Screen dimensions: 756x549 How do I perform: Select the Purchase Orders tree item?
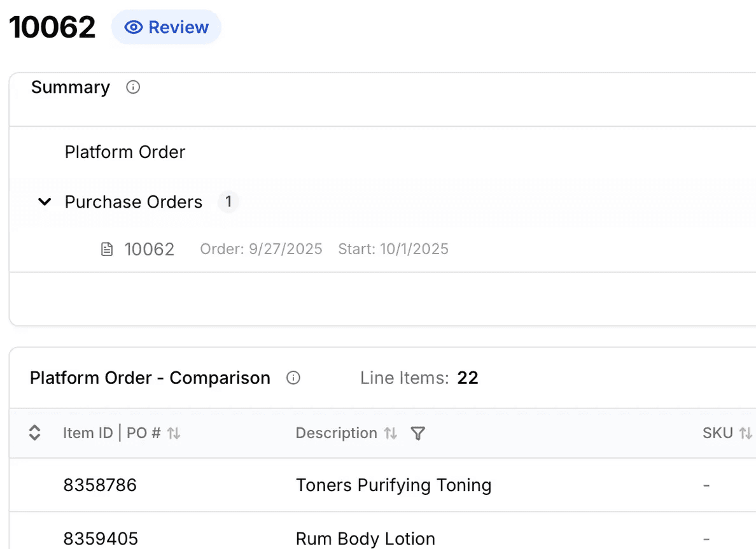pos(133,202)
